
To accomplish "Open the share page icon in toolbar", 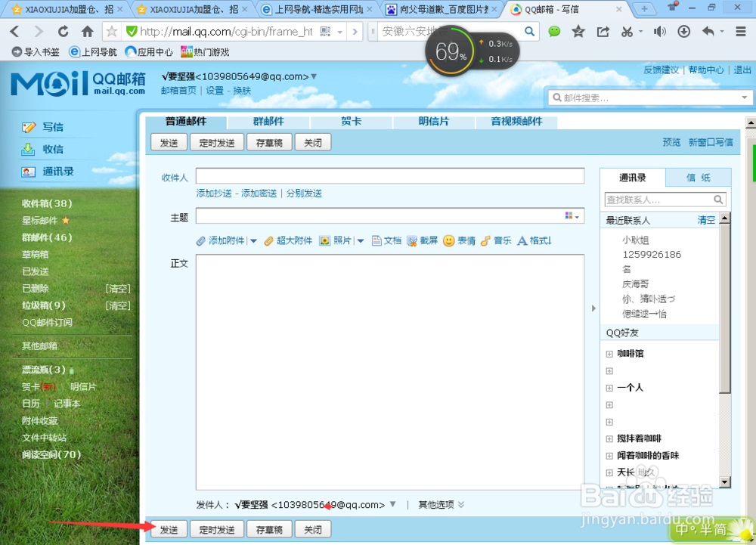I will click(x=603, y=32).
